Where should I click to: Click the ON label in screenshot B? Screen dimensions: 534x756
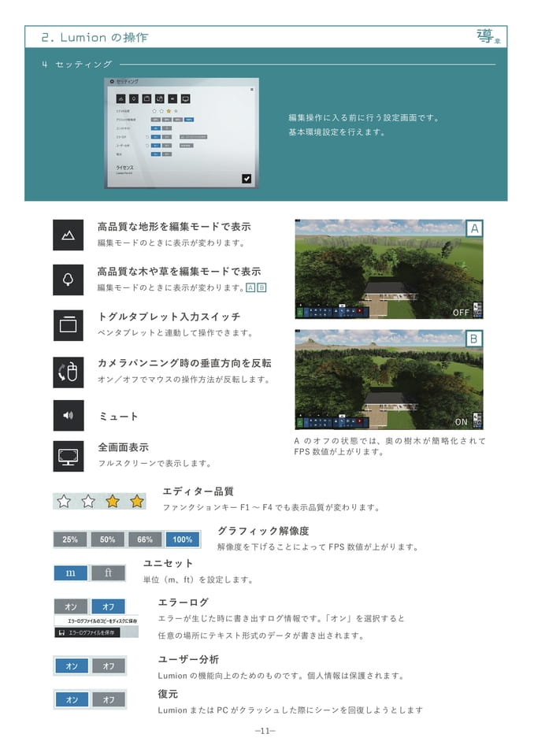462,422
